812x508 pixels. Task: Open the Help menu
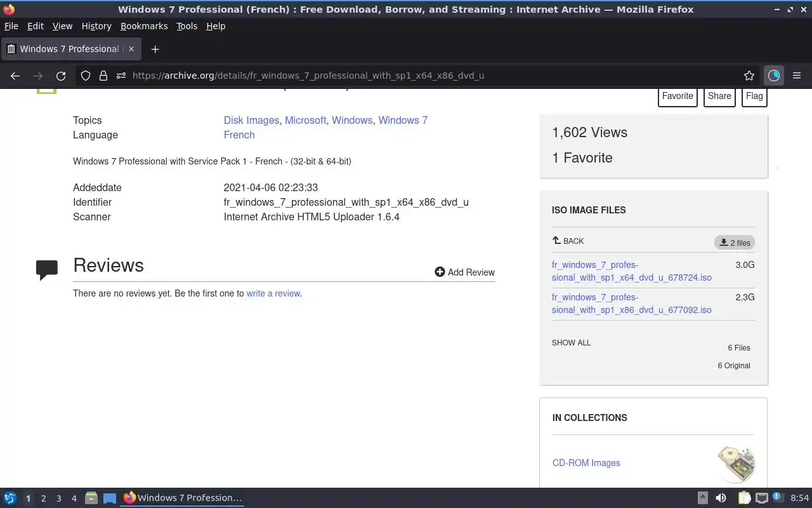pos(216,26)
